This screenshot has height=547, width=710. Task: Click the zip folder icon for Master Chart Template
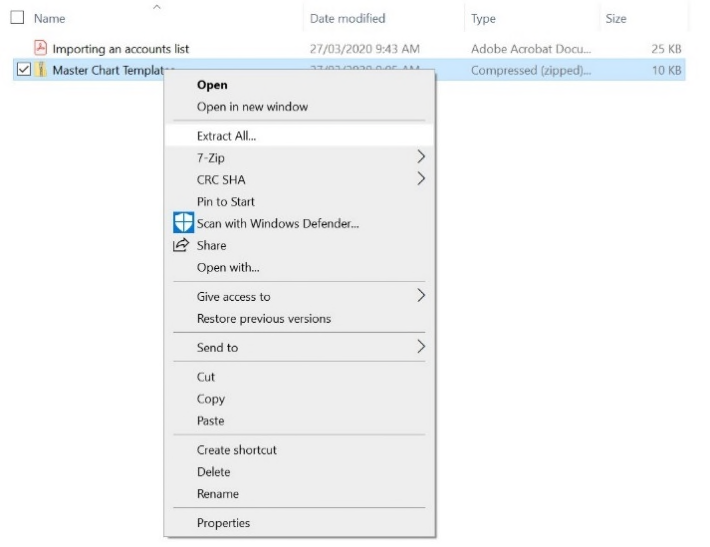pyautogui.click(x=41, y=70)
